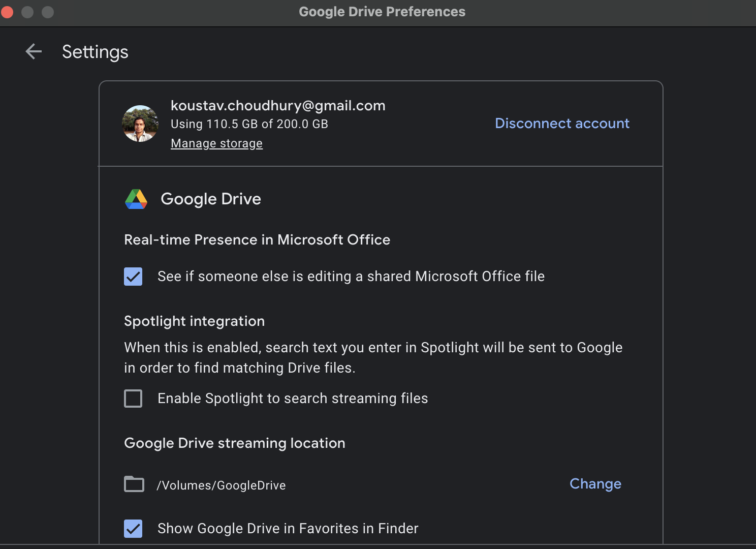Enable Spotlight to search streaming files
The height and width of the screenshot is (549, 756).
(x=133, y=399)
